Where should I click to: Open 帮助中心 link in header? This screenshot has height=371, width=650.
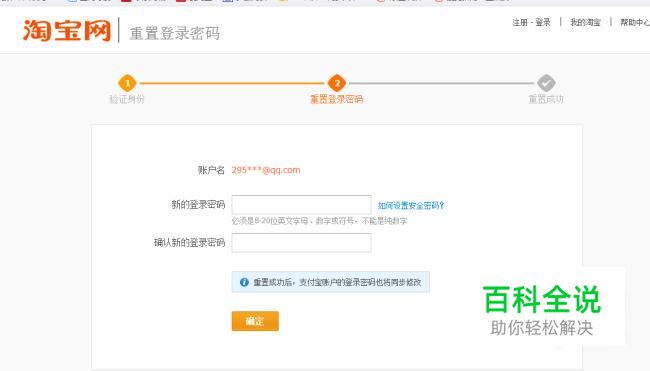[x=635, y=22]
